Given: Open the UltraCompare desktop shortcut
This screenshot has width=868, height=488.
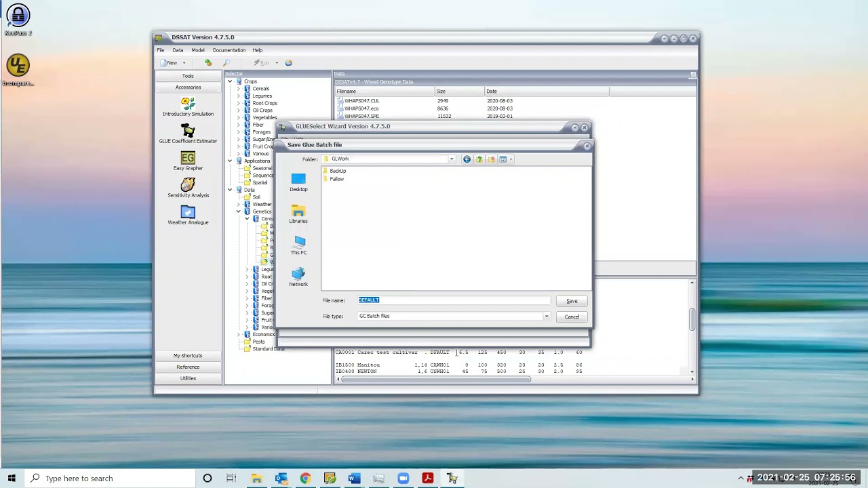Looking at the screenshot, I should (18, 70).
